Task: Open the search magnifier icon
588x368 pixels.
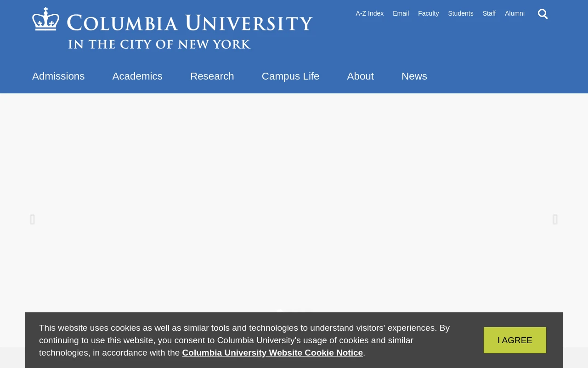Action: click(x=543, y=14)
